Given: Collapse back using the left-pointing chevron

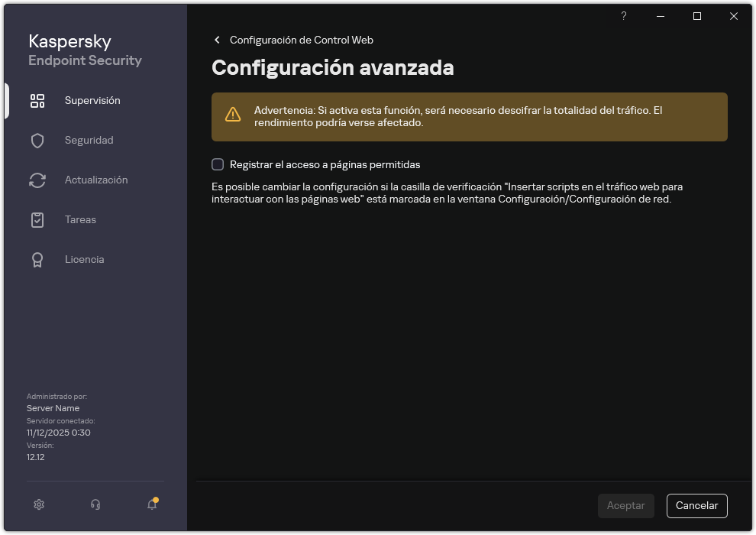Looking at the screenshot, I should [x=217, y=40].
